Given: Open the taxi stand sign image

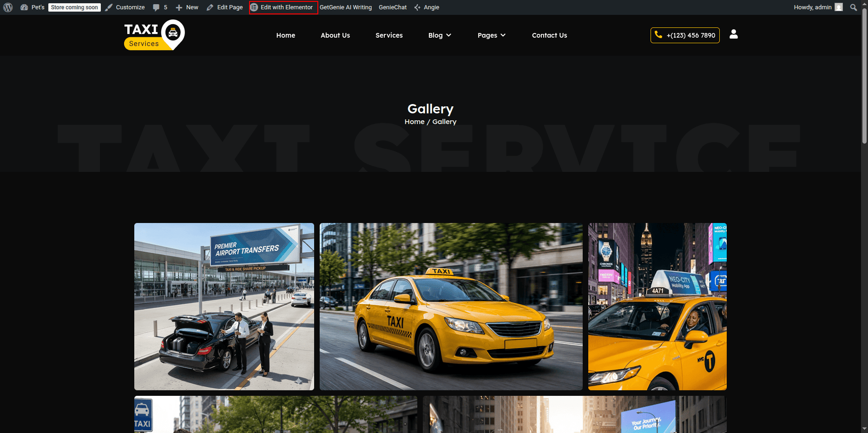Looking at the screenshot, I should point(276,414).
